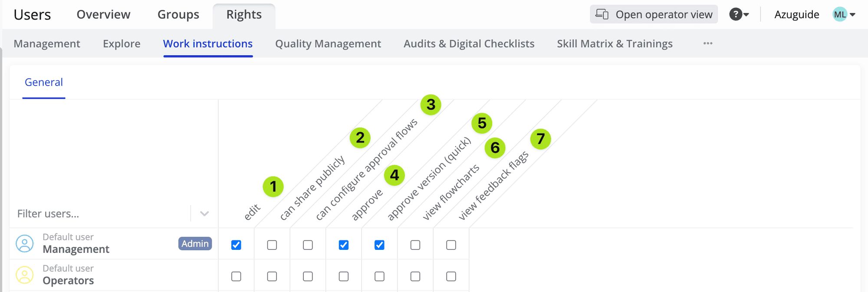This screenshot has height=292, width=868.
Task: Click green marker number 7
Action: tap(540, 139)
